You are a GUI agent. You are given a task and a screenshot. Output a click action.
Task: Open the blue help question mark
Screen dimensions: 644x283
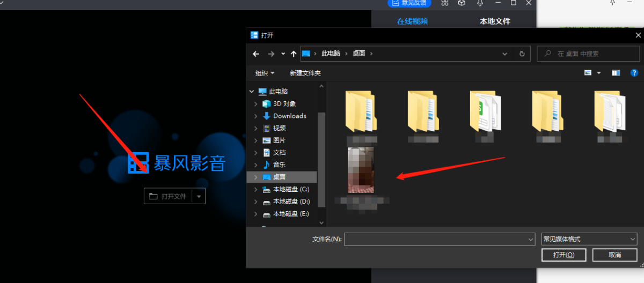(x=634, y=73)
